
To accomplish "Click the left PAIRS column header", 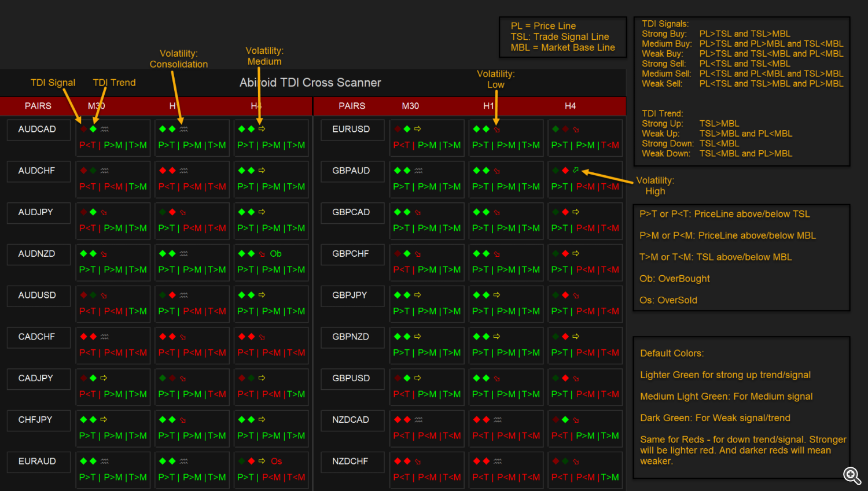I will (38, 106).
